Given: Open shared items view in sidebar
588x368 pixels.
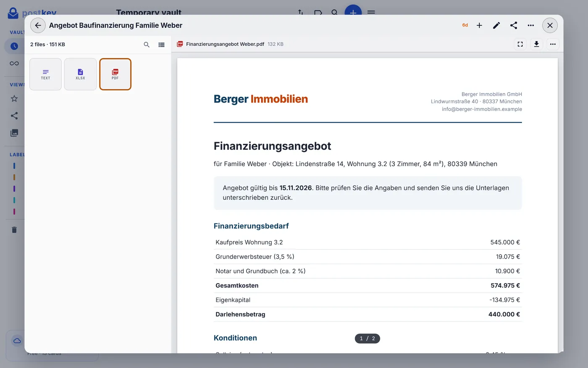Looking at the screenshot, I should point(14,116).
